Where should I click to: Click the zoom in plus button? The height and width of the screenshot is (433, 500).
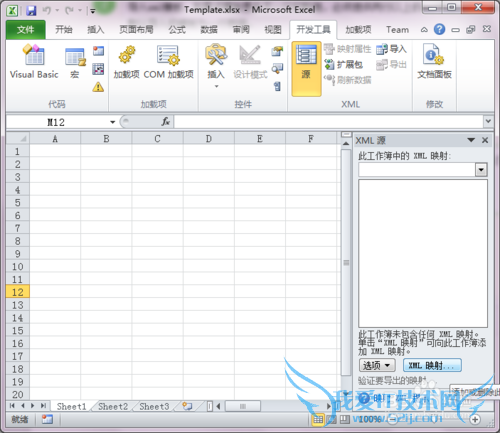475,419
